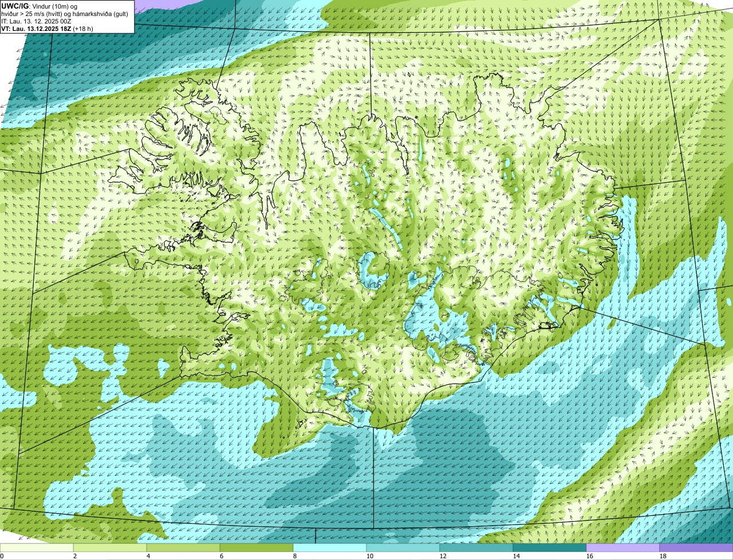Click the 14–16 m/s dark teal legend swatch

[550, 547]
